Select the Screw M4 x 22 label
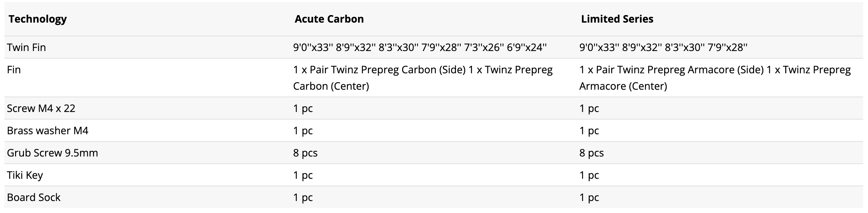 (41, 108)
